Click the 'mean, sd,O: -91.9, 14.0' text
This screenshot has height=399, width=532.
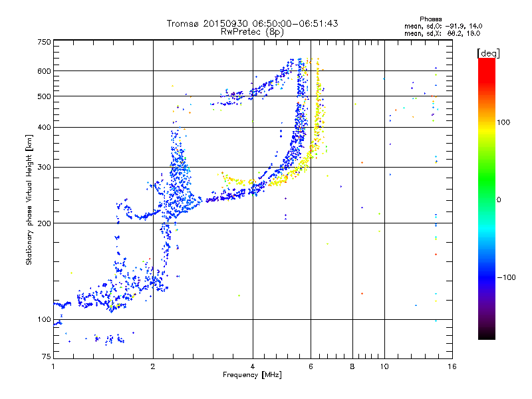[443, 26]
